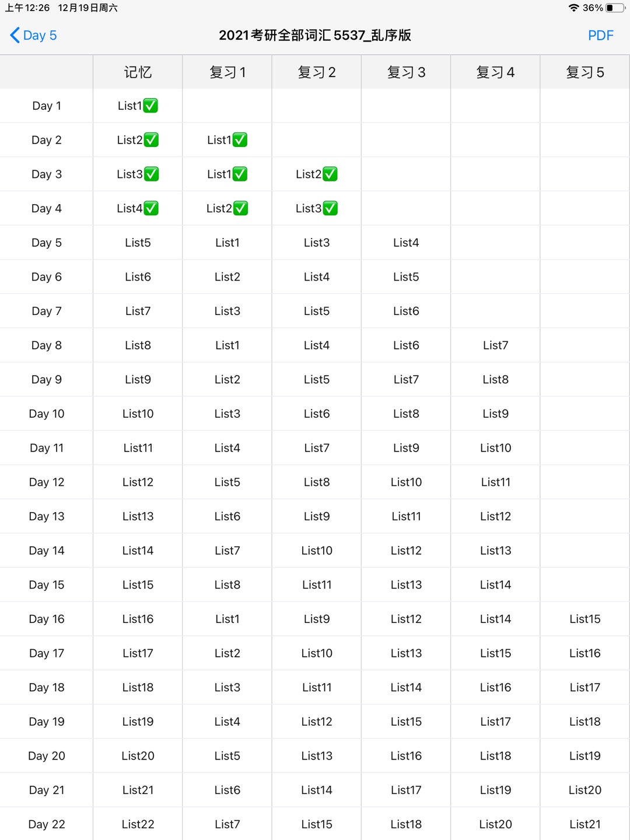This screenshot has height=840, width=630.
Task: Tap the back chevron next to Day 5
Action: [x=15, y=36]
